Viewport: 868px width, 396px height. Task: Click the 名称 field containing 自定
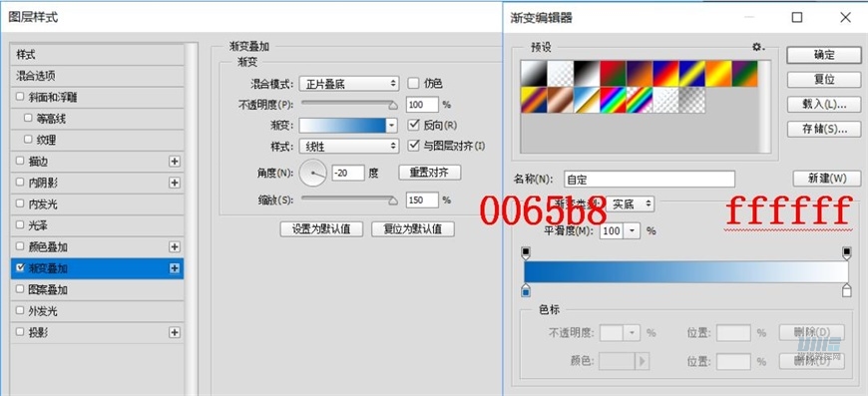[x=650, y=180]
